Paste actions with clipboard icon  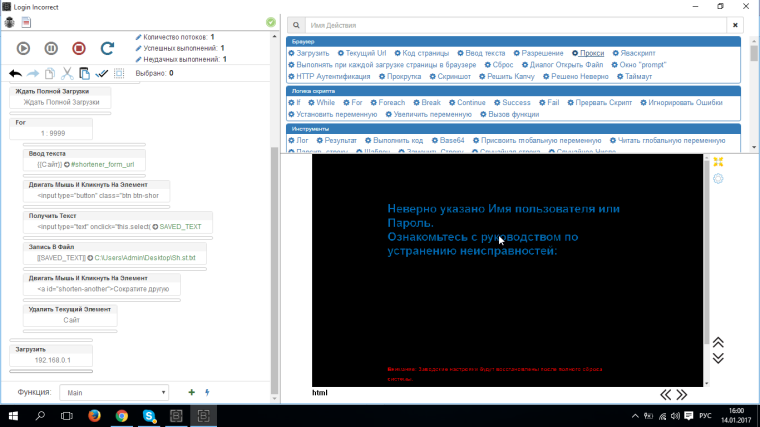[x=84, y=74]
